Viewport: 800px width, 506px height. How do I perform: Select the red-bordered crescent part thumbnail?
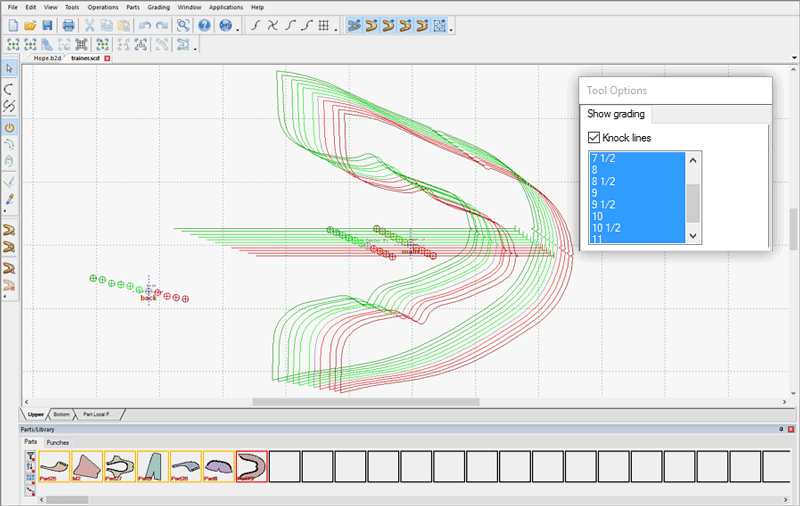point(252,466)
